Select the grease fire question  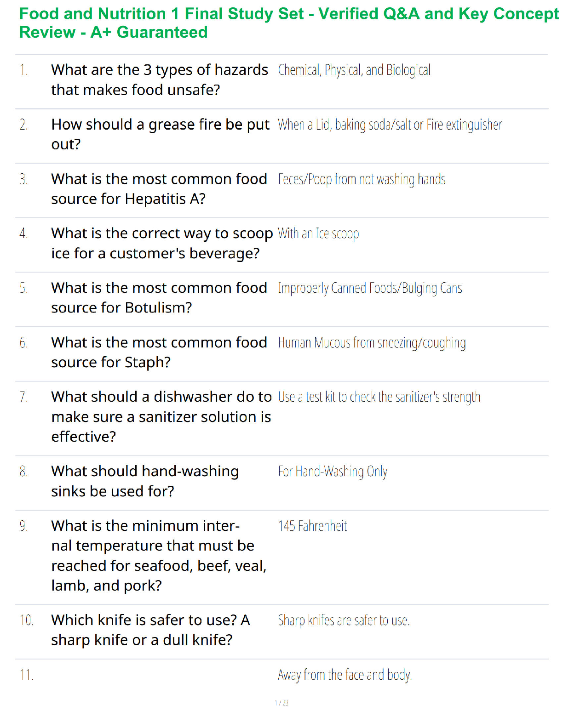tap(161, 134)
